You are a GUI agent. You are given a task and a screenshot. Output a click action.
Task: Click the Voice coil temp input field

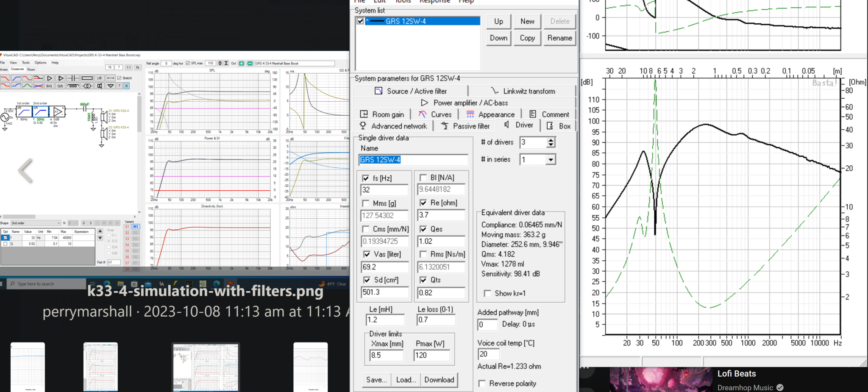(489, 354)
